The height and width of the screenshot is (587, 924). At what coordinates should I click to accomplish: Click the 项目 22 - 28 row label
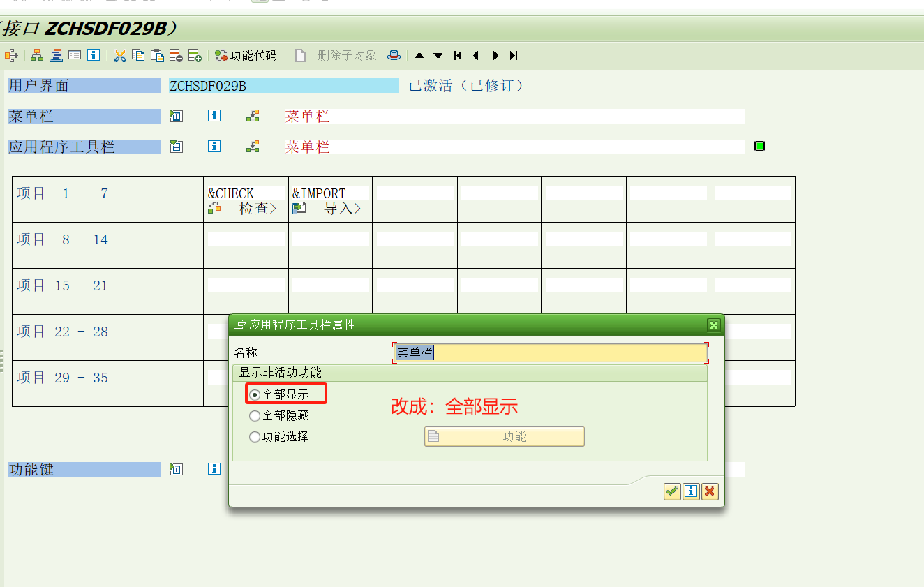[x=63, y=332]
